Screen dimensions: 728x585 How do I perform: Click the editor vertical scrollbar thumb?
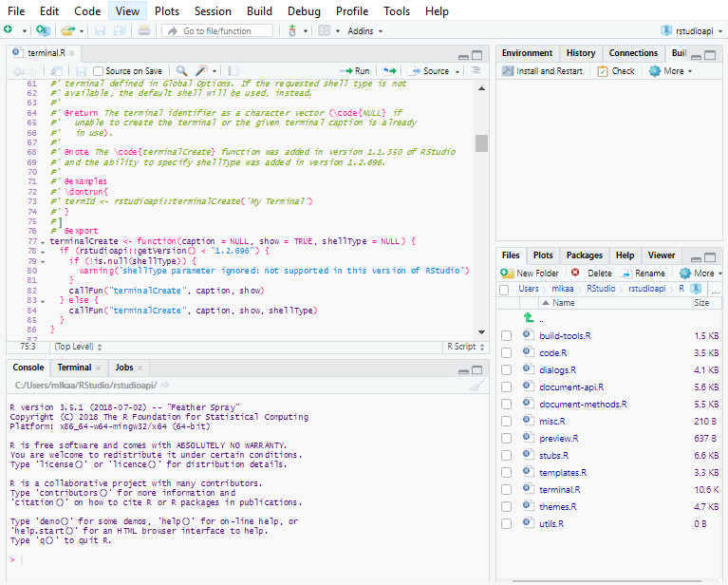pyautogui.click(x=481, y=142)
